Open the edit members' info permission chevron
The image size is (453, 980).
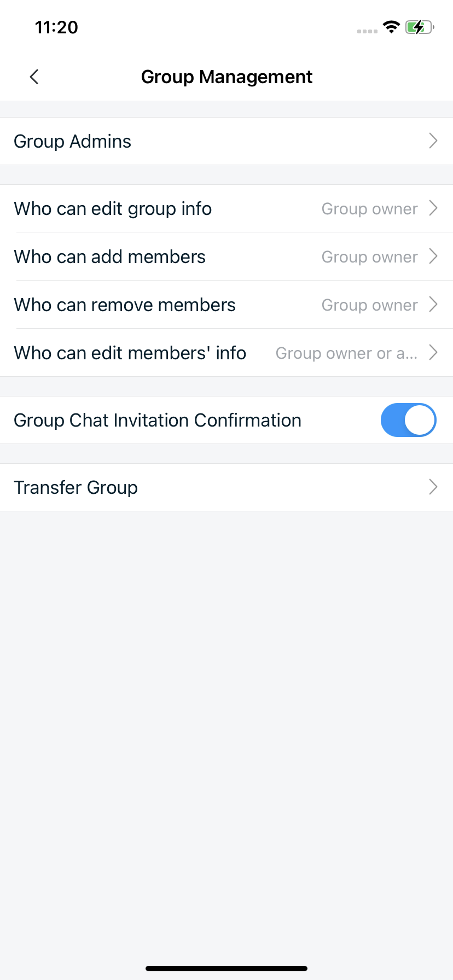(433, 353)
